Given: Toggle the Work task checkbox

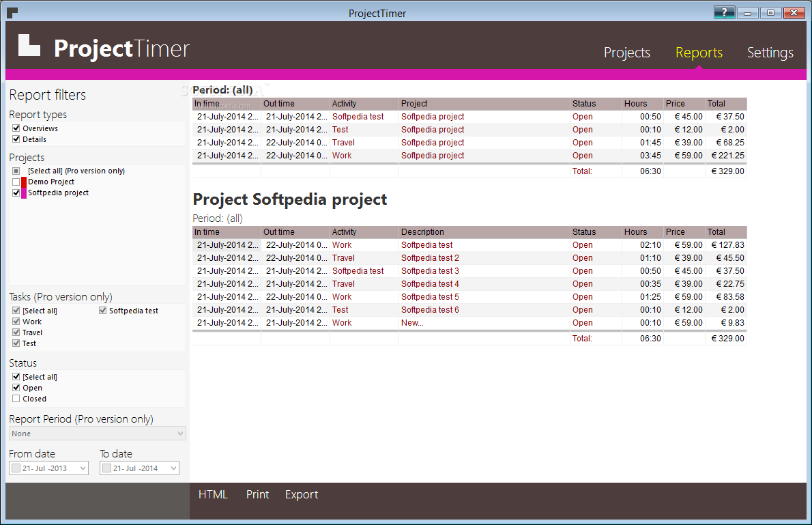Looking at the screenshot, I should point(16,322).
